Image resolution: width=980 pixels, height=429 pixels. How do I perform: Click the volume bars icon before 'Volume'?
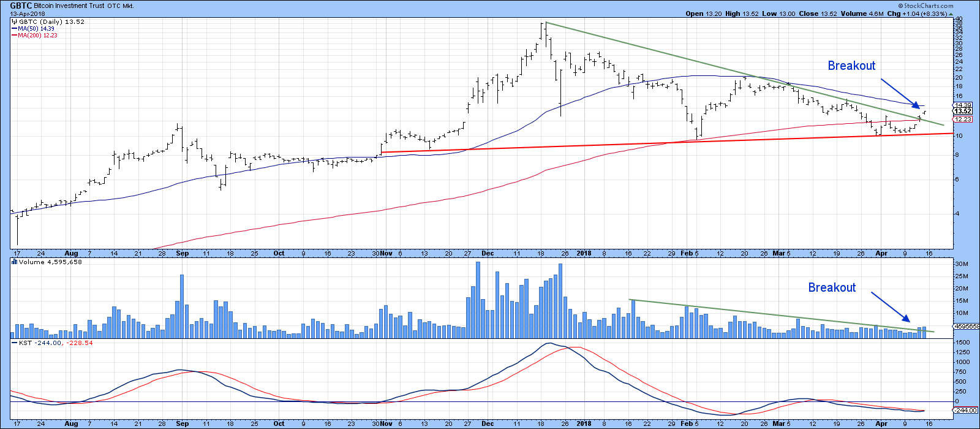(x=14, y=262)
